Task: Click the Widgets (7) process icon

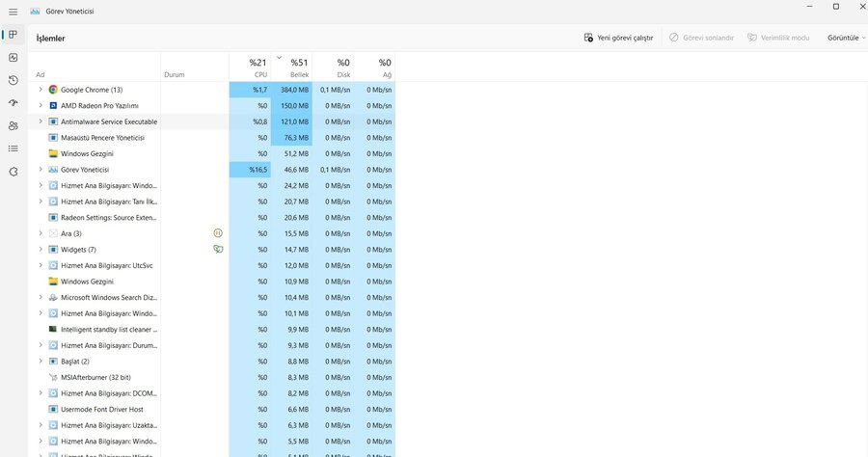Action: tap(53, 250)
